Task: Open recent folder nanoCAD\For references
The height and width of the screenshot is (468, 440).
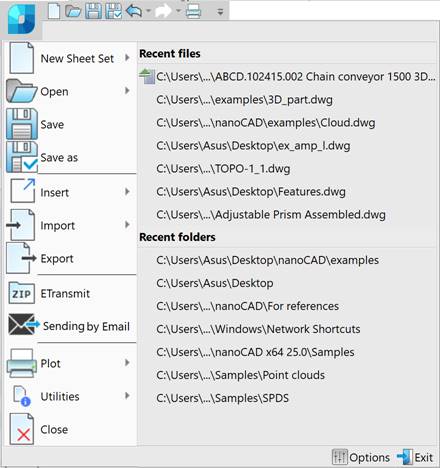Action: [247, 306]
